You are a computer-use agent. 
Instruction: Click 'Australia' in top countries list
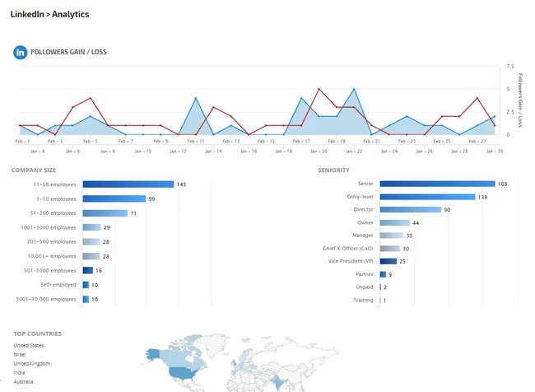(24, 381)
